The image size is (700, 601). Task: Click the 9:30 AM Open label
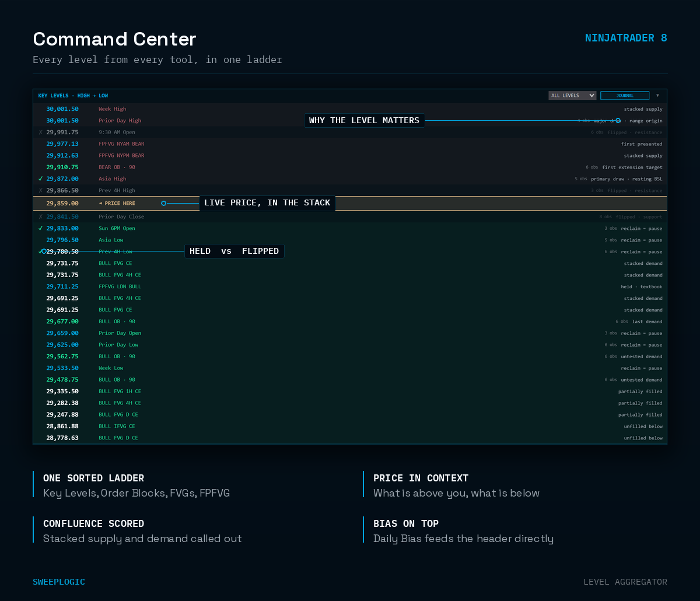click(117, 132)
